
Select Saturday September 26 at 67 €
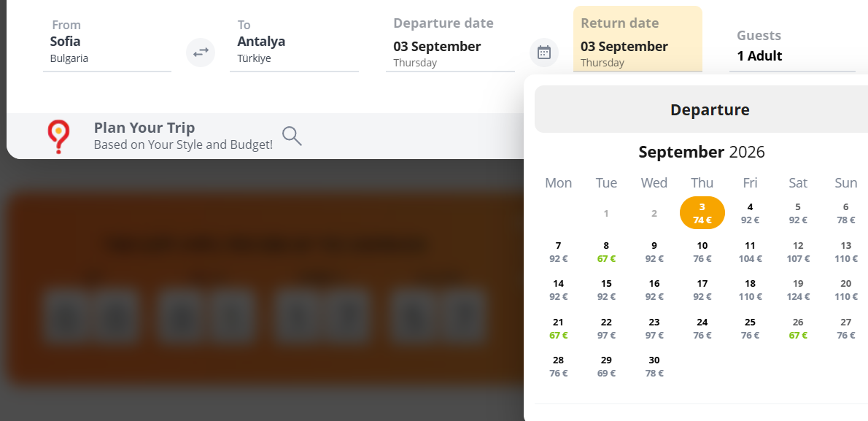798,328
